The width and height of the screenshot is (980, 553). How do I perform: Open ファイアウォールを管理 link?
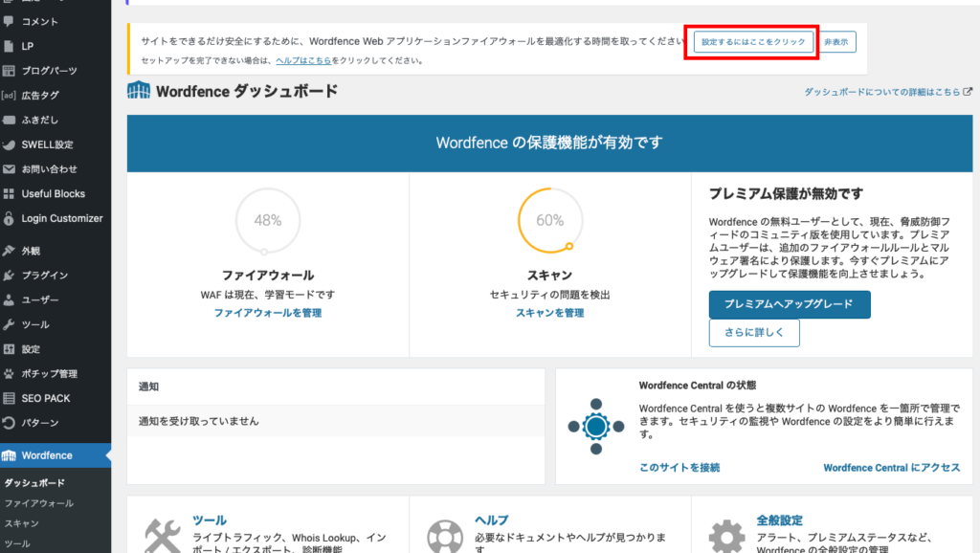(268, 313)
